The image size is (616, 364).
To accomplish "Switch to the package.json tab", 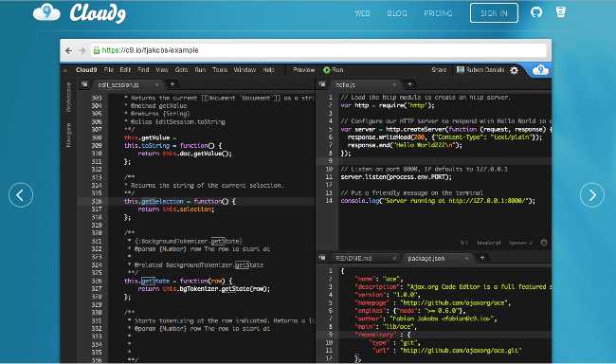I will pos(426,258).
